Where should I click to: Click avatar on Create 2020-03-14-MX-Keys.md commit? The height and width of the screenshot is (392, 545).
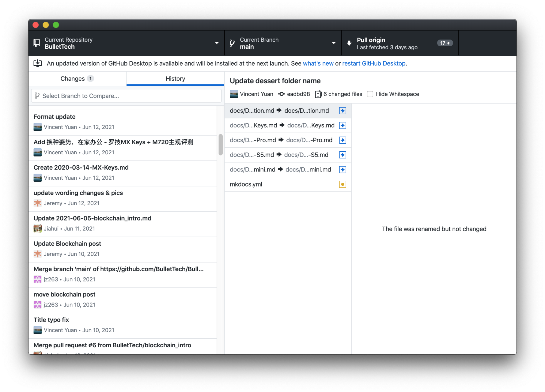(38, 178)
